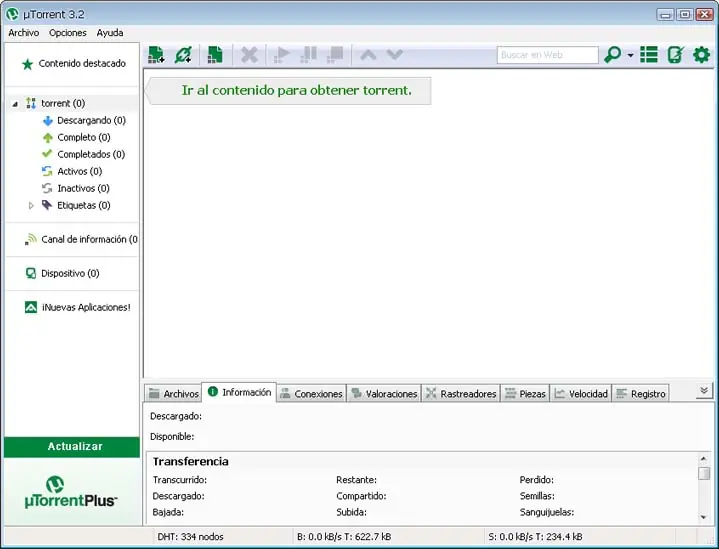Click the DHT: 334 nodos status entry
This screenshot has height=549, width=719.
(190, 537)
